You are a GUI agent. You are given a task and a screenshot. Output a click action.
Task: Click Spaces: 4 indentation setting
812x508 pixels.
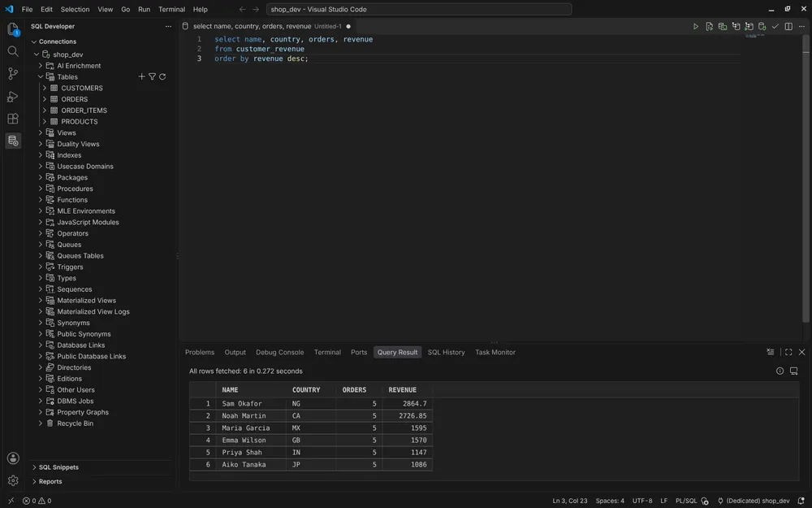pyautogui.click(x=610, y=501)
